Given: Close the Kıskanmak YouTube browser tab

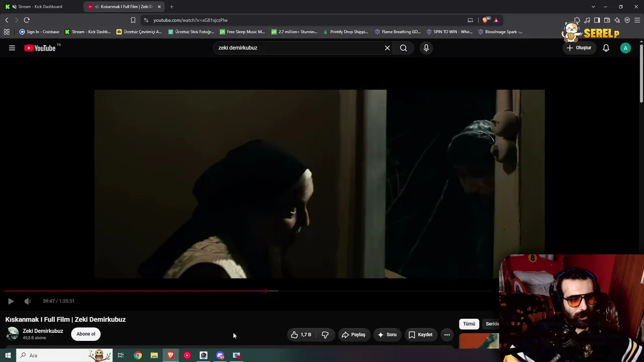Looking at the screenshot, I should tap(159, 7).
